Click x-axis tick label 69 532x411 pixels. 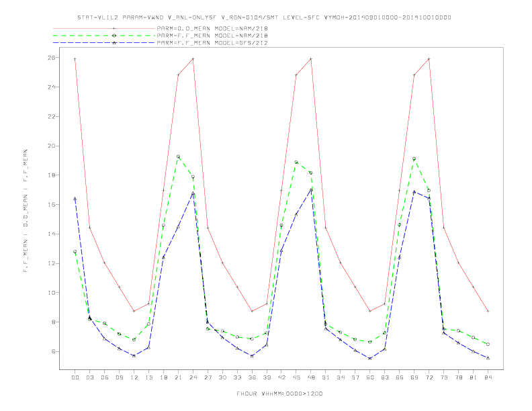[414, 377]
